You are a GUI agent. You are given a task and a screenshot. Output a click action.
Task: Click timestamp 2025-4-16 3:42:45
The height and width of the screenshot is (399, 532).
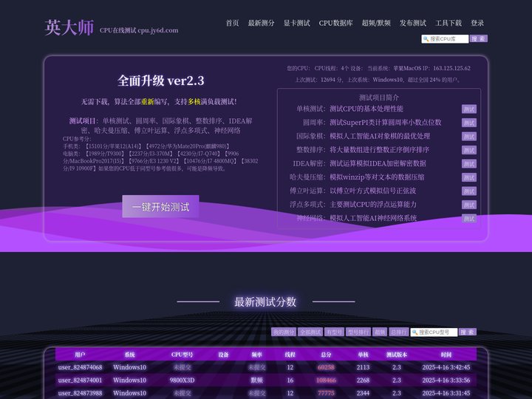[446, 367]
